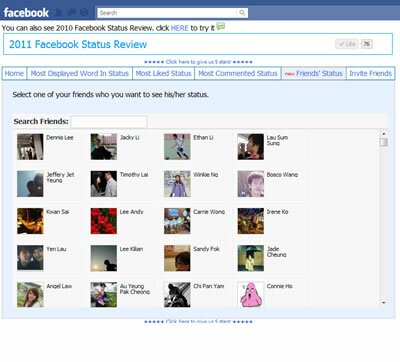Open Yen Lau's profile photo
This screenshot has width=400, height=362.
click(30, 258)
